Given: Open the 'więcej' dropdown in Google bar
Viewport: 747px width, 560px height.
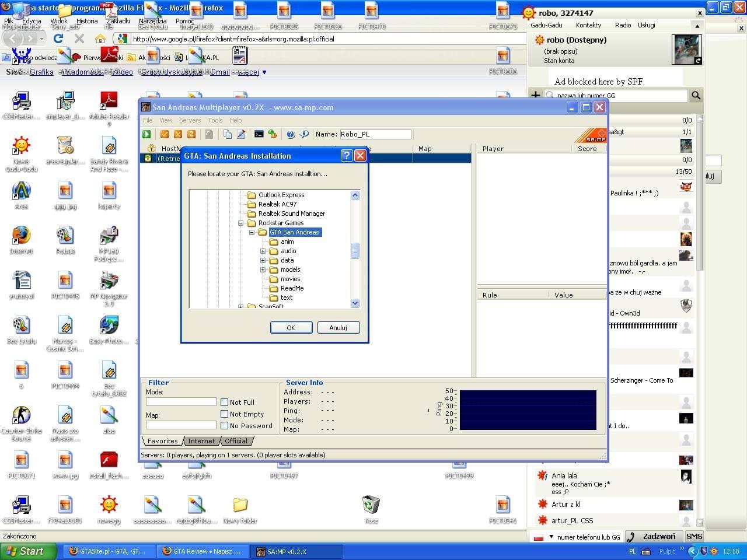Looking at the screenshot, I should pyautogui.click(x=252, y=72).
